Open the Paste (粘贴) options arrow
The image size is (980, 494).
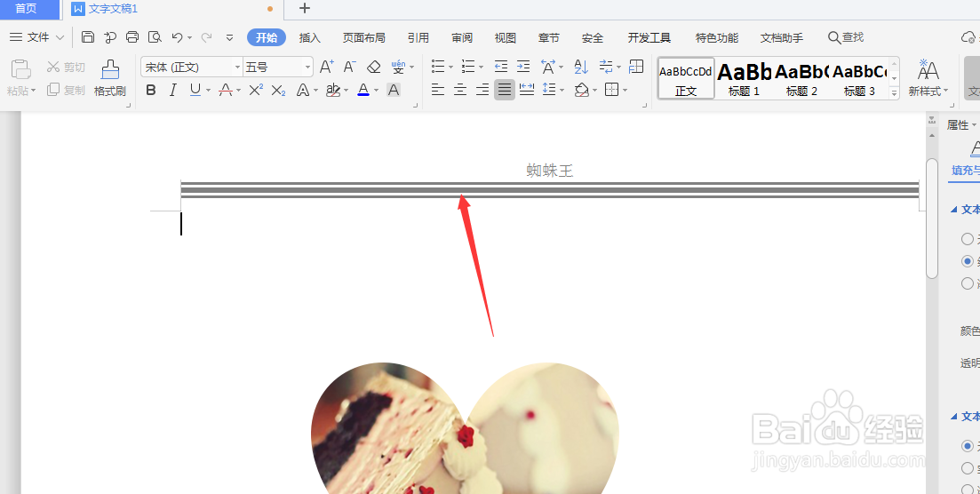33,91
